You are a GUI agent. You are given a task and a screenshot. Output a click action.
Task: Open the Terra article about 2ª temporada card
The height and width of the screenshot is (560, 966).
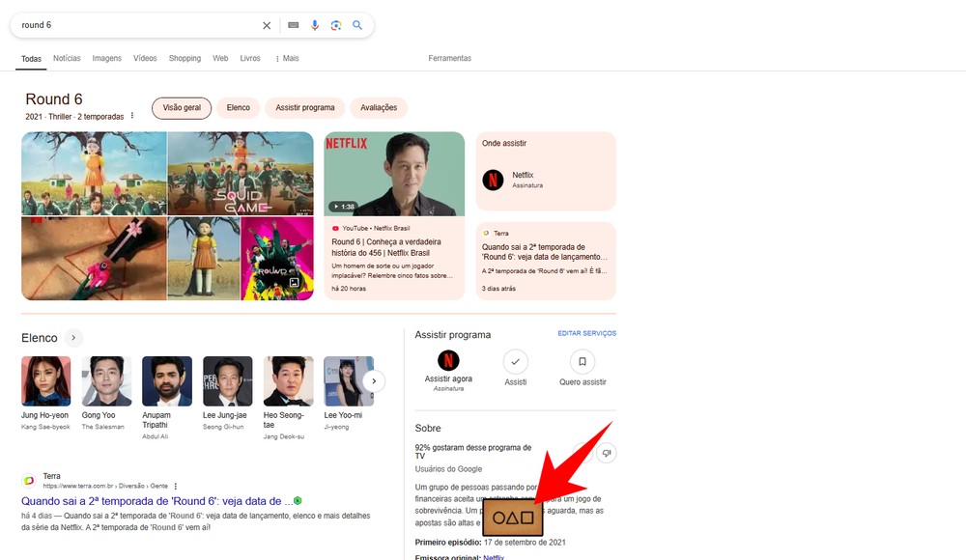(x=546, y=262)
